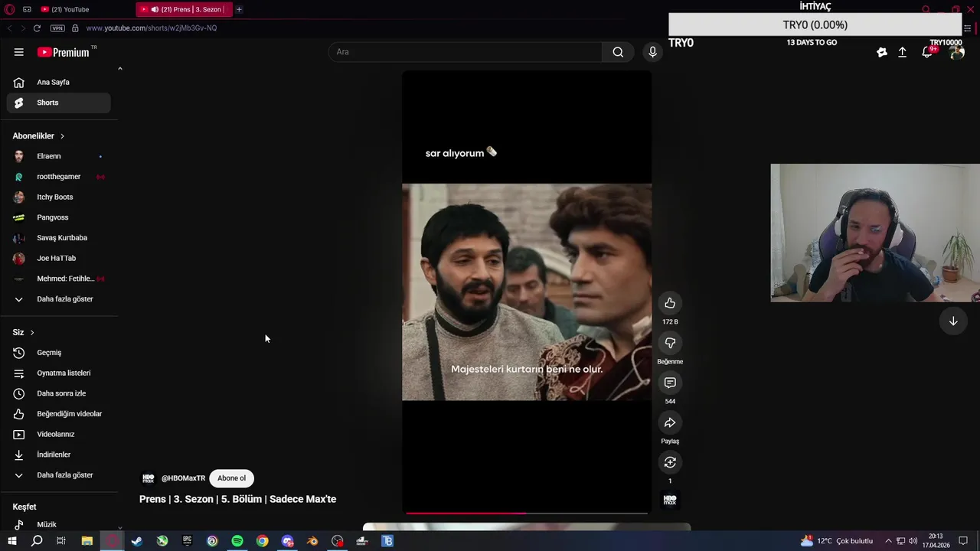Open the Siz section heading

24,332
